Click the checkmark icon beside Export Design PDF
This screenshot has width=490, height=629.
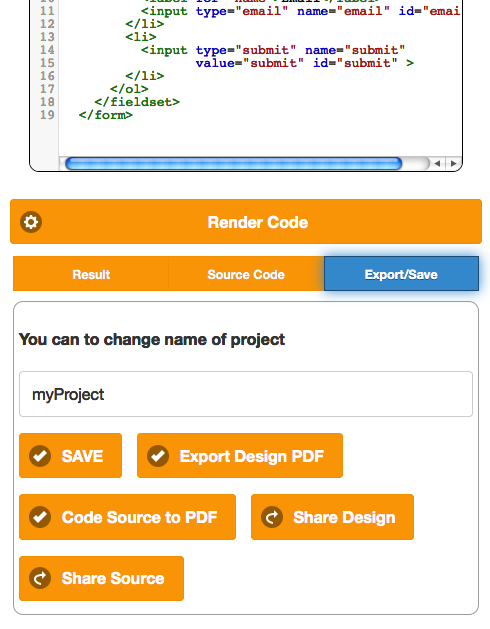pos(158,456)
